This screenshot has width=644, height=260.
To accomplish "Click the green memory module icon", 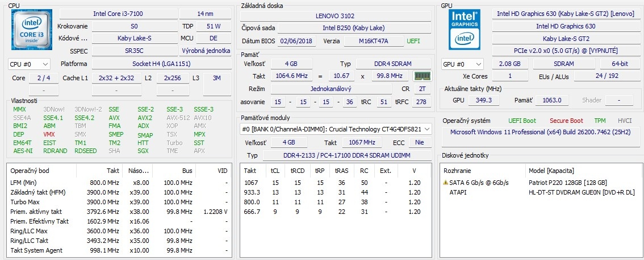I will tap(422, 76).
